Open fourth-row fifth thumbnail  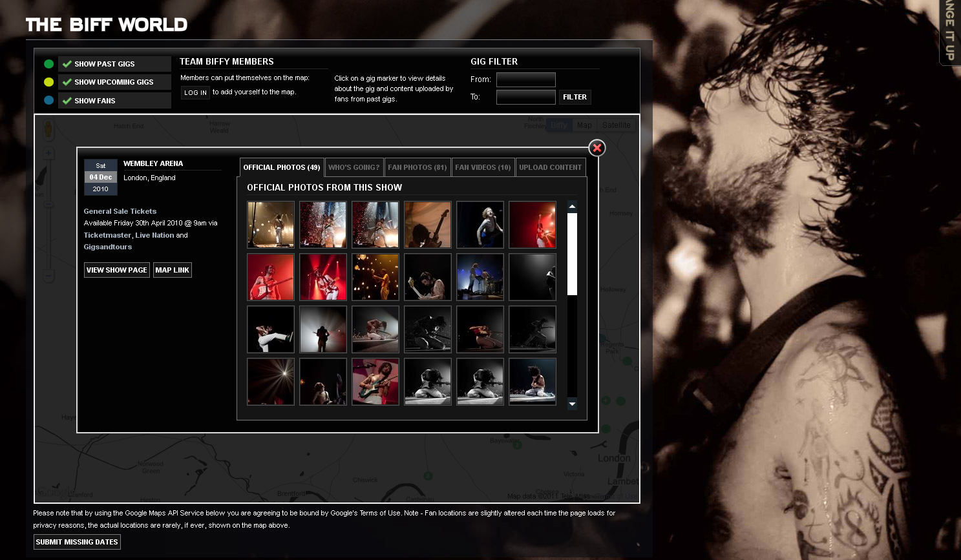coord(480,382)
